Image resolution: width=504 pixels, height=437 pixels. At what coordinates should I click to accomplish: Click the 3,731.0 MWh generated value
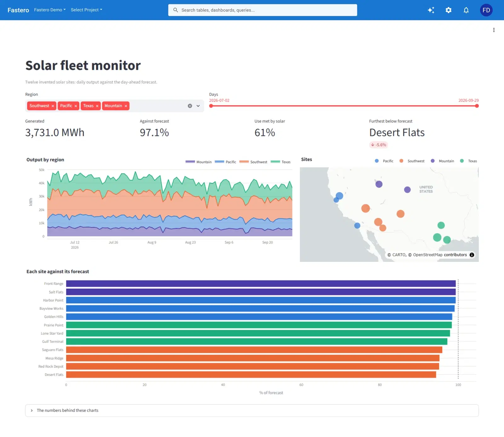(x=55, y=133)
